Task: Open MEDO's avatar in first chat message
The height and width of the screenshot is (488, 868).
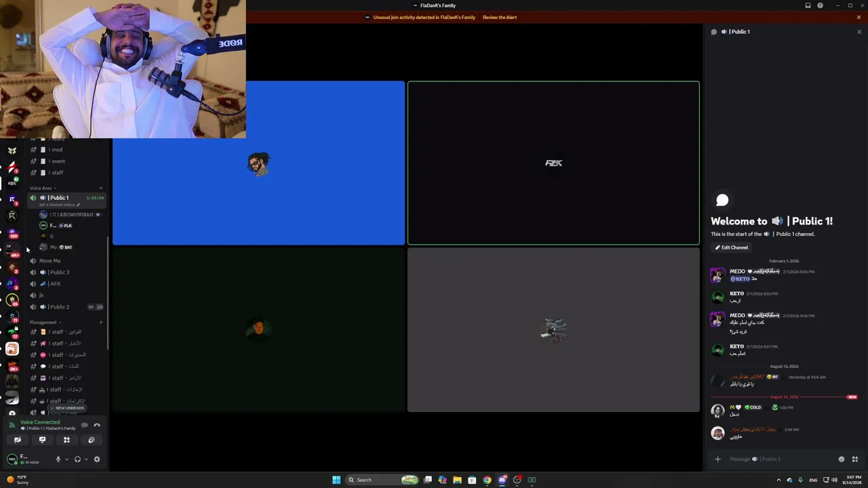Action: coord(717,275)
